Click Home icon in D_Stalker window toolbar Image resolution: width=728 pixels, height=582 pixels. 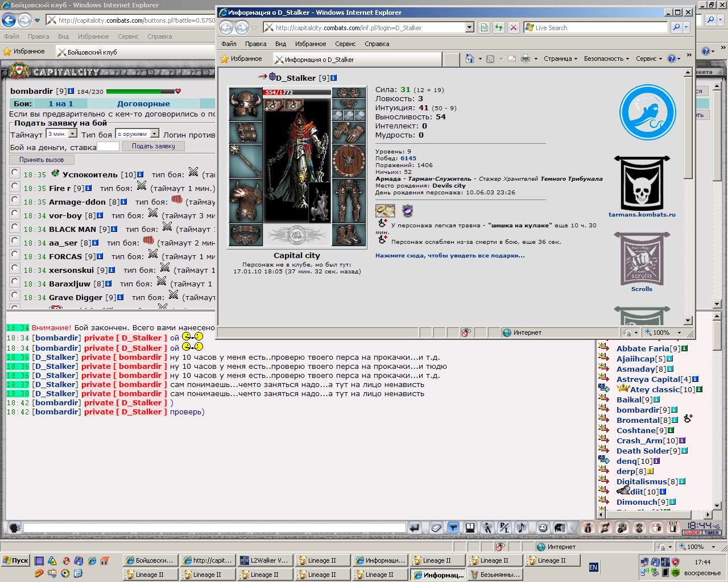tap(469, 59)
